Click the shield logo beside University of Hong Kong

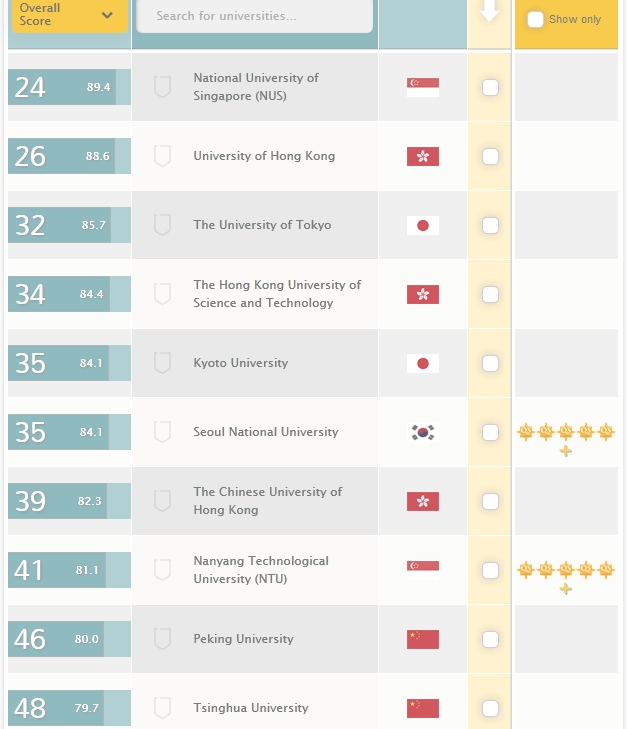coord(162,156)
